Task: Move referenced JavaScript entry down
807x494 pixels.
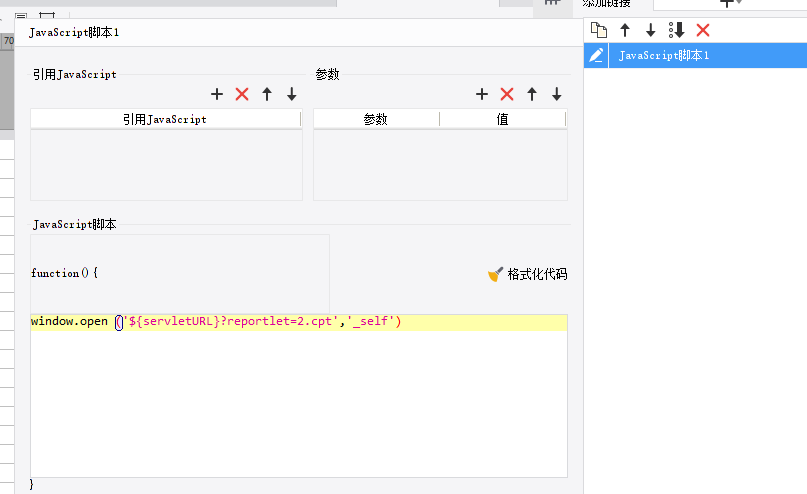Action: tap(292, 94)
